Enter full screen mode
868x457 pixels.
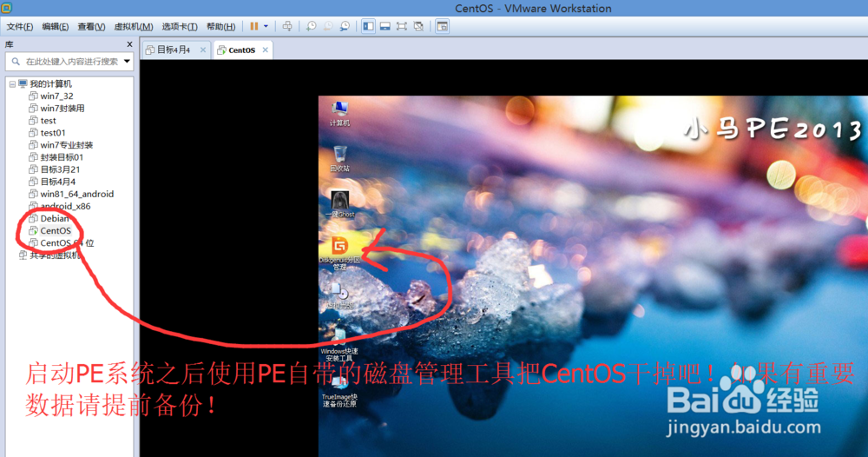coord(402,26)
